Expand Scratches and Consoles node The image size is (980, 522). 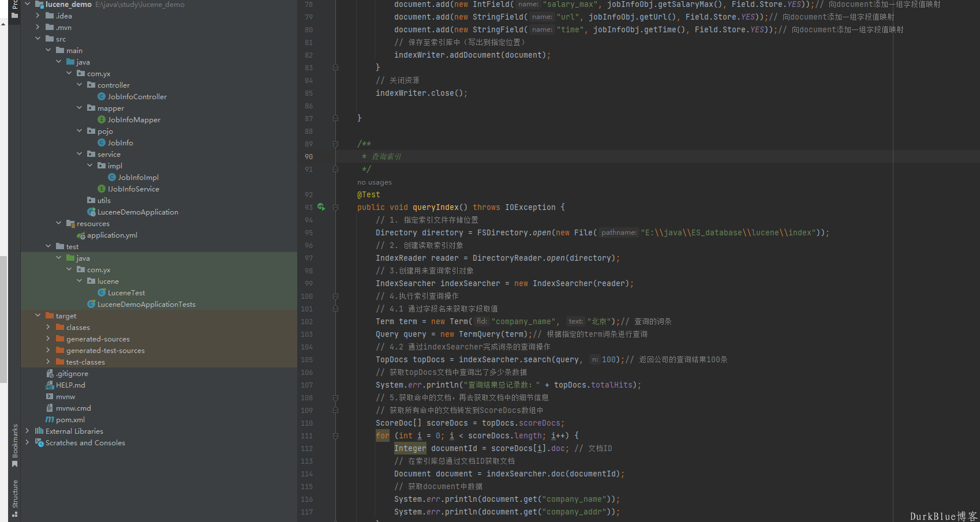point(27,442)
